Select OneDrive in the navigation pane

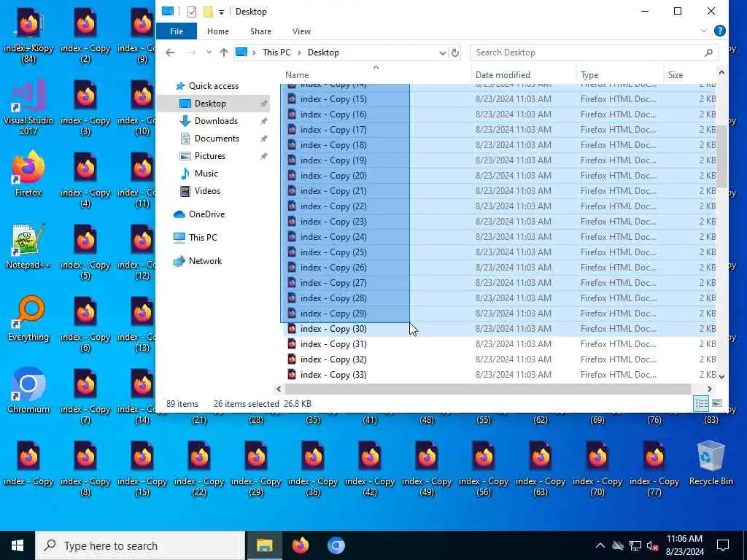[x=206, y=214]
